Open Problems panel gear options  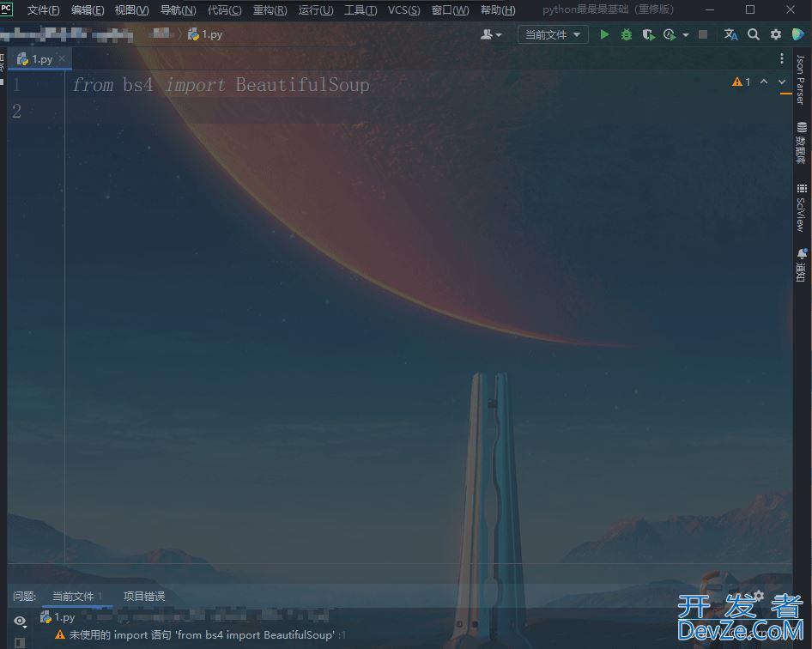[x=759, y=596]
